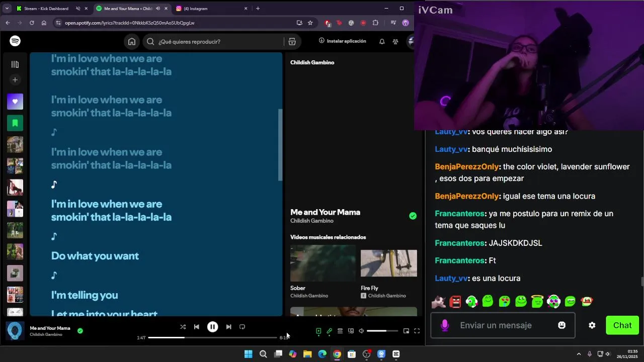Click the green Chat send button

pos(622,325)
